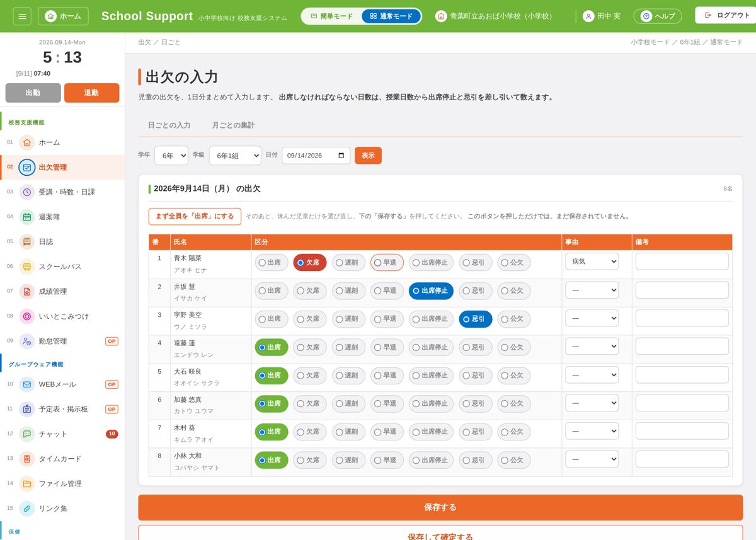The width and height of the screenshot is (756, 540).
Task: Open the 週案簿 calendar icon
Action: click(x=26, y=217)
